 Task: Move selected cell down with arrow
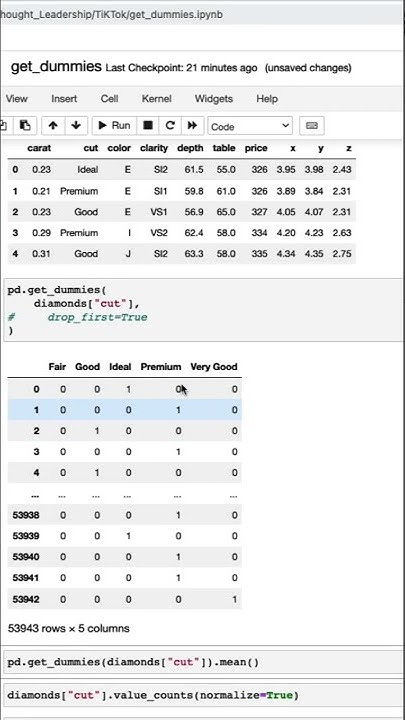click(x=76, y=125)
